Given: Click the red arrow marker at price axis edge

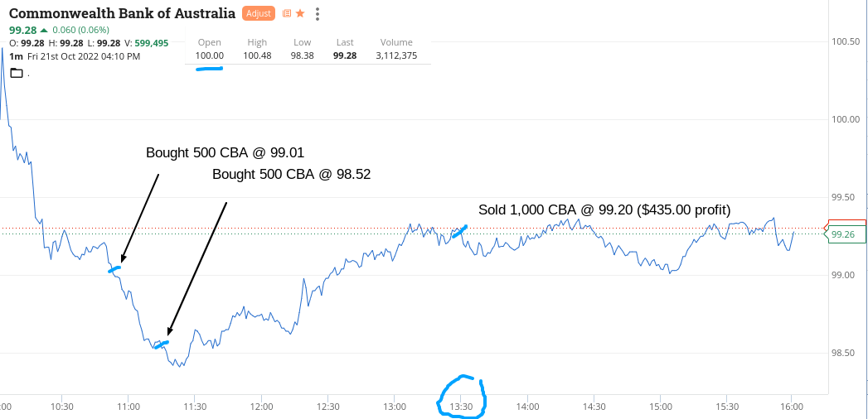Looking at the screenshot, I should tap(826, 229).
